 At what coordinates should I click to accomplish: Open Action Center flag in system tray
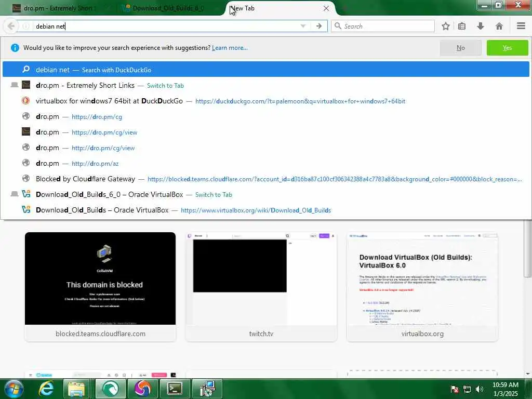(455, 389)
